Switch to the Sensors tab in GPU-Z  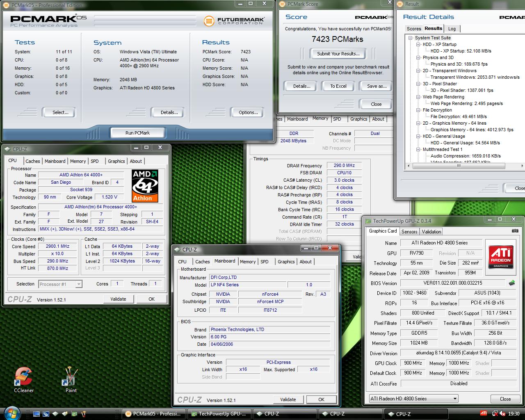[x=409, y=232]
